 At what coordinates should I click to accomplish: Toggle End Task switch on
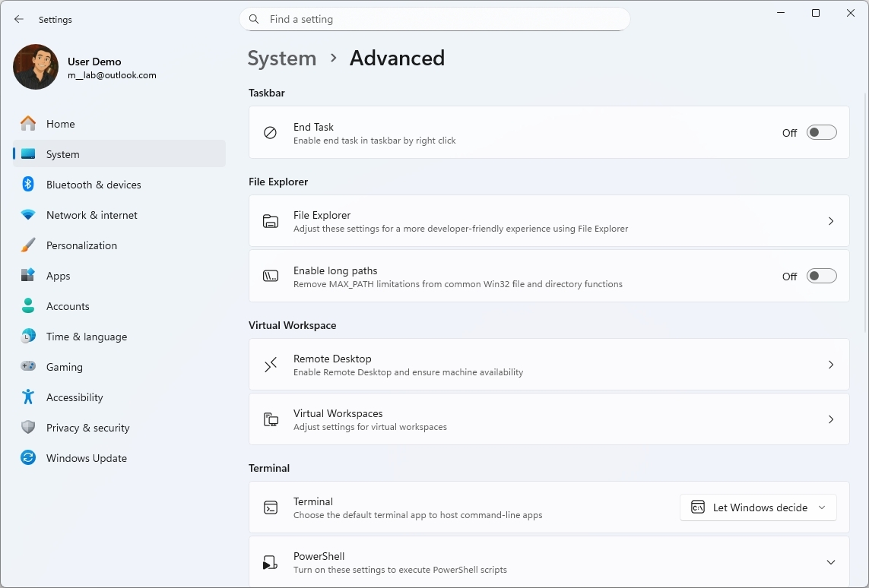point(821,133)
